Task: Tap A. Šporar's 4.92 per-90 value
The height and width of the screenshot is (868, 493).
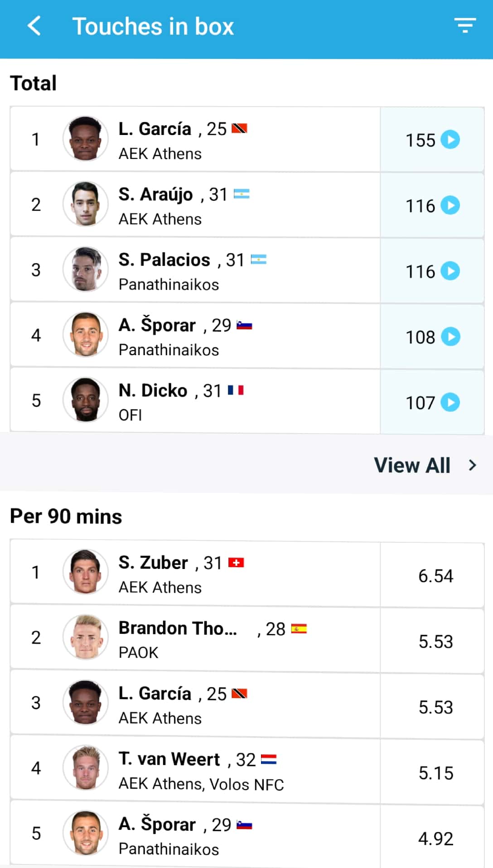Action: click(x=435, y=839)
